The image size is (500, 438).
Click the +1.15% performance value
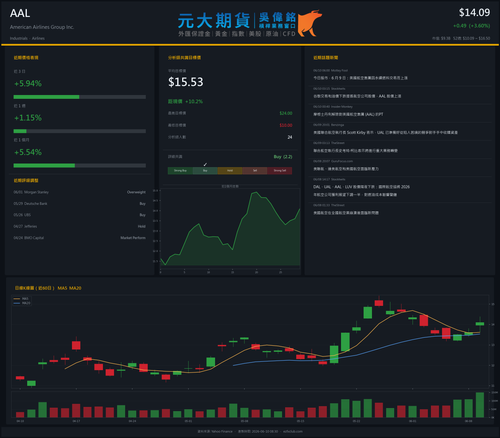28,118
